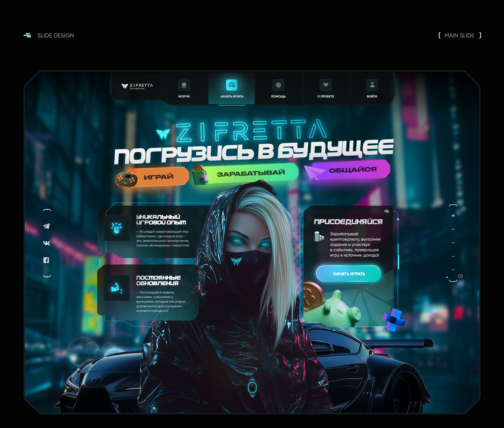
Task: Click the Zifretta logo in navigation bar
Action: (x=137, y=86)
